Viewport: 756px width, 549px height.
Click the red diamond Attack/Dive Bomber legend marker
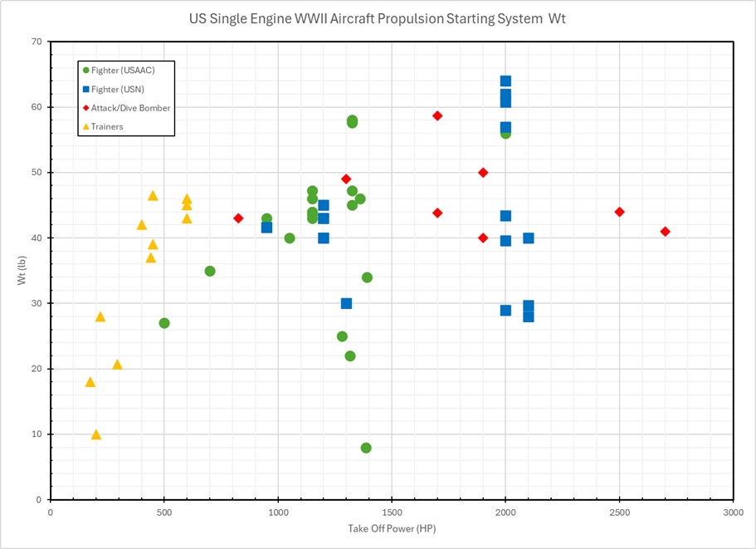coord(85,108)
